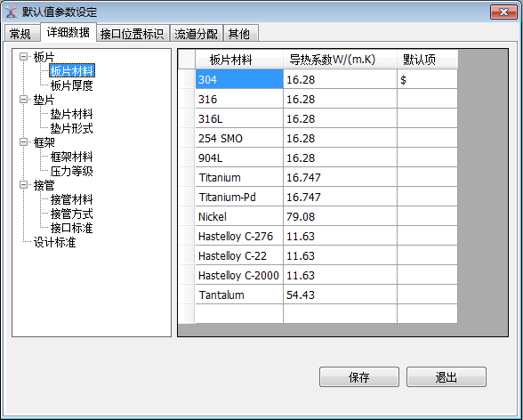The image size is (523, 420).
Task: Select 接口标准 tree item
Action: (71, 228)
